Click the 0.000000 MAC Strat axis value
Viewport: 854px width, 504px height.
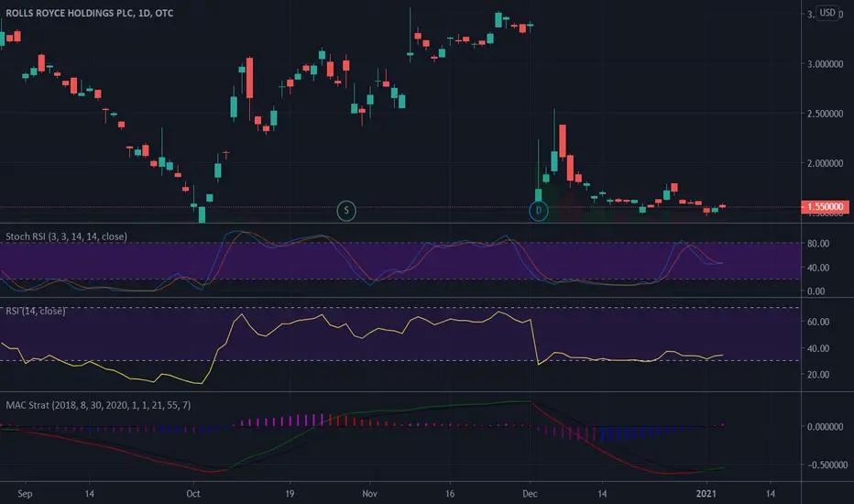825,427
